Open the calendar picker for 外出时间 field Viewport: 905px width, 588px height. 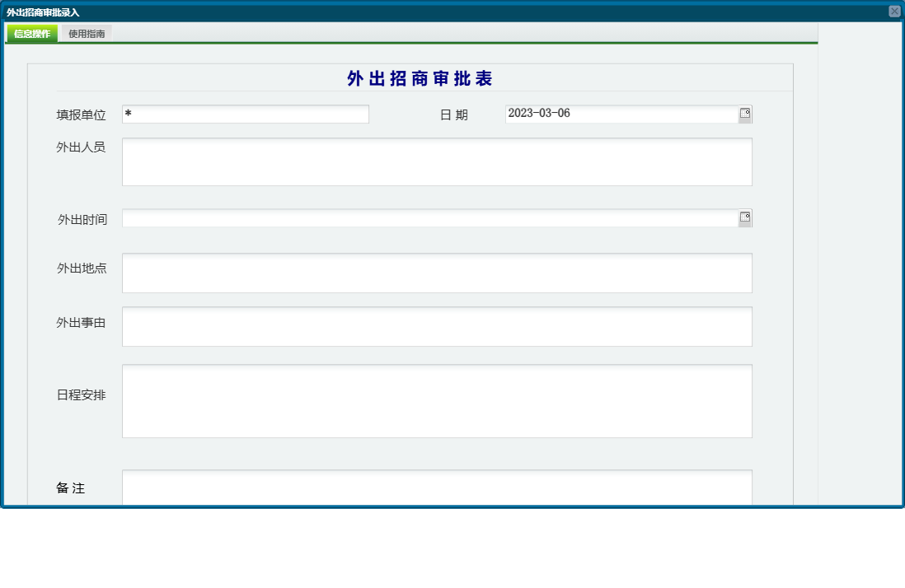[x=744, y=218]
